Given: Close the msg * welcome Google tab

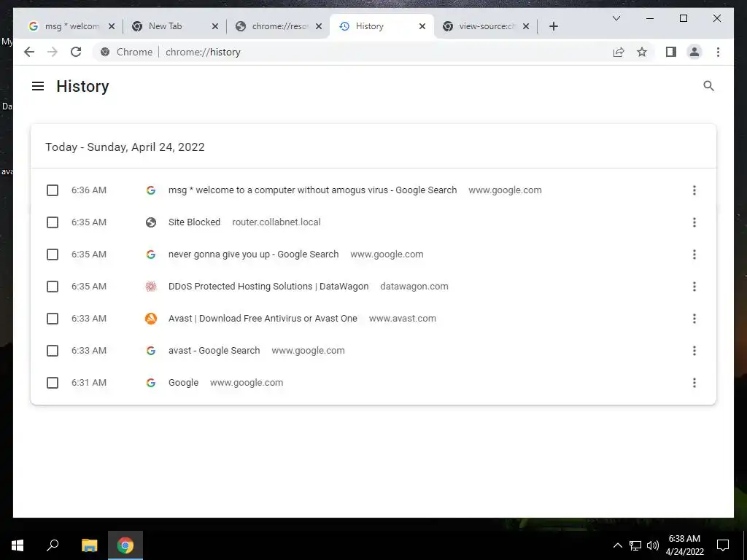Looking at the screenshot, I should tap(112, 26).
